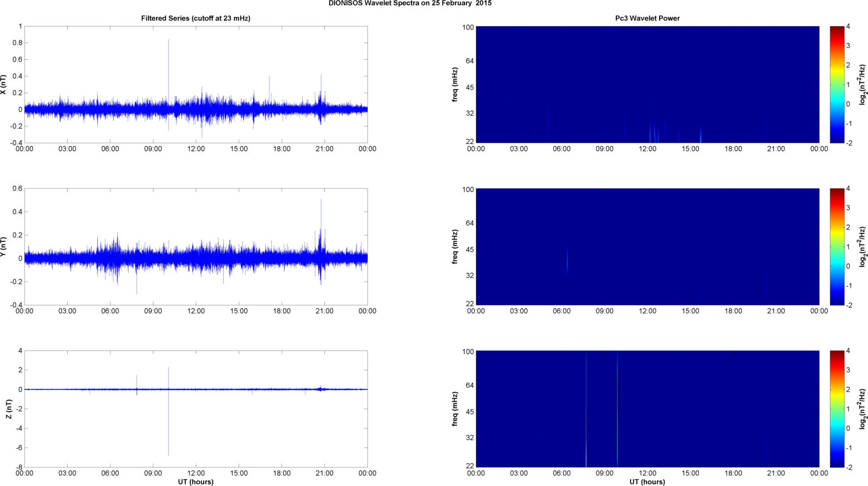Select the "Filtered Series (cutoff at 23 mHz)" heading
This screenshot has width=868, height=486.
click(x=196, y=18)
